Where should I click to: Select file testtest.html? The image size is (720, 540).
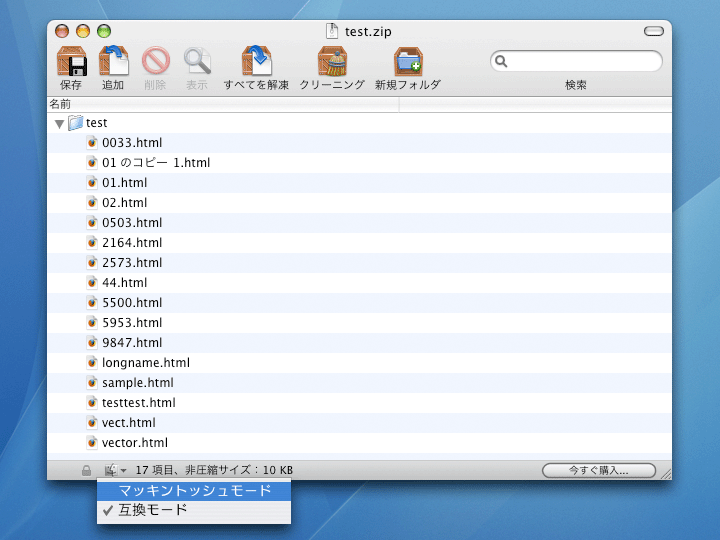[359, 403]
